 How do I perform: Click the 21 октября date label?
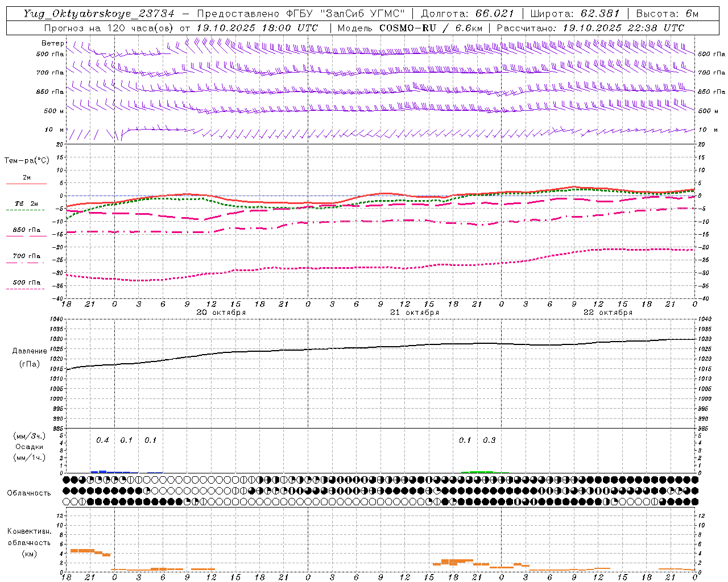point(415,313)
